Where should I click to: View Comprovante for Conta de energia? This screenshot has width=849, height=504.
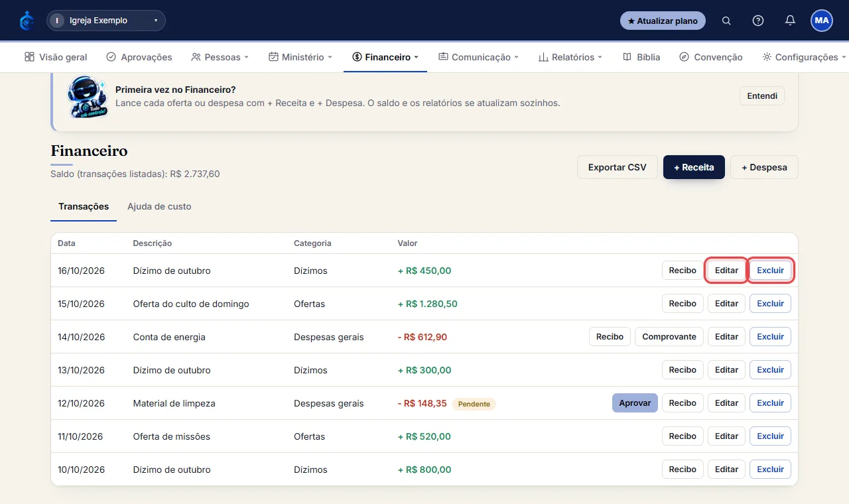point(669,337)
